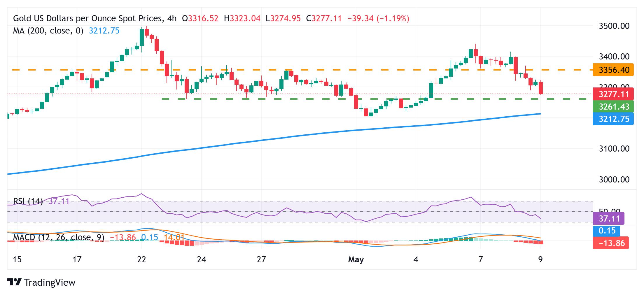The image size is (644, 295).
Task: Click the blue 0.15 MACD value label
Action: pyautogui.click(x=607, y=231)
